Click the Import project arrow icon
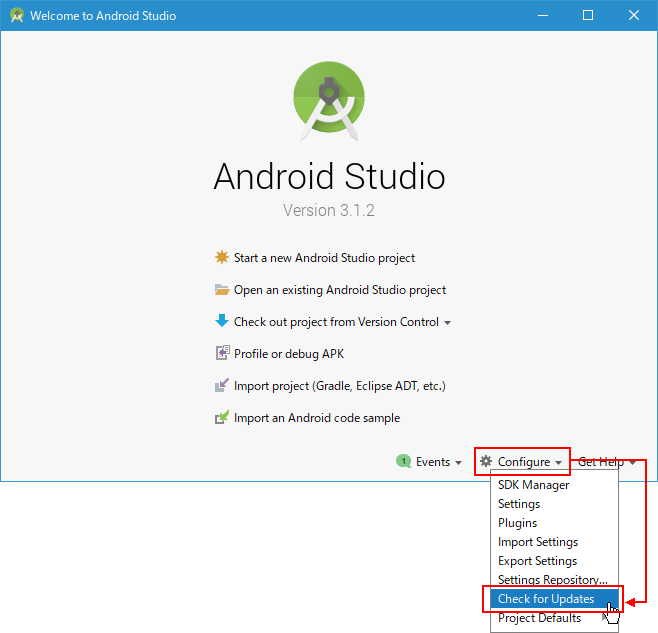The width and height of the screenshot is (658, 633). (x=222, y=385)
